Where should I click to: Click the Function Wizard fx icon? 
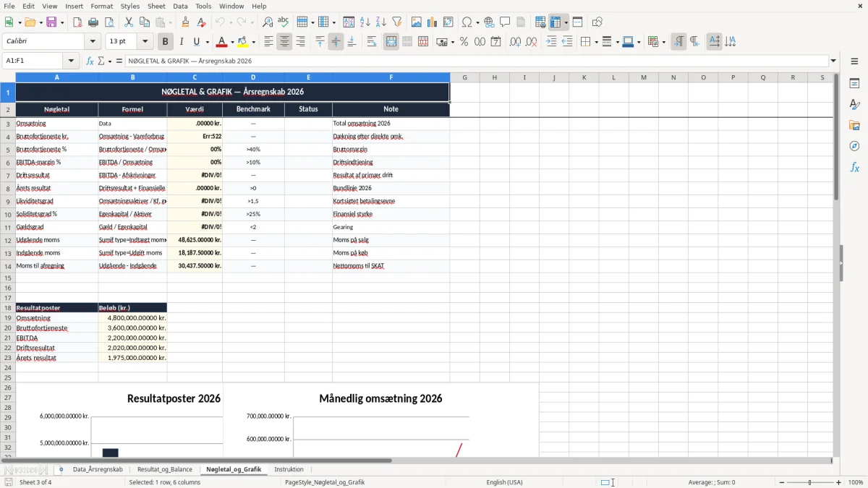pyautogui.click(x=90, y=61)
